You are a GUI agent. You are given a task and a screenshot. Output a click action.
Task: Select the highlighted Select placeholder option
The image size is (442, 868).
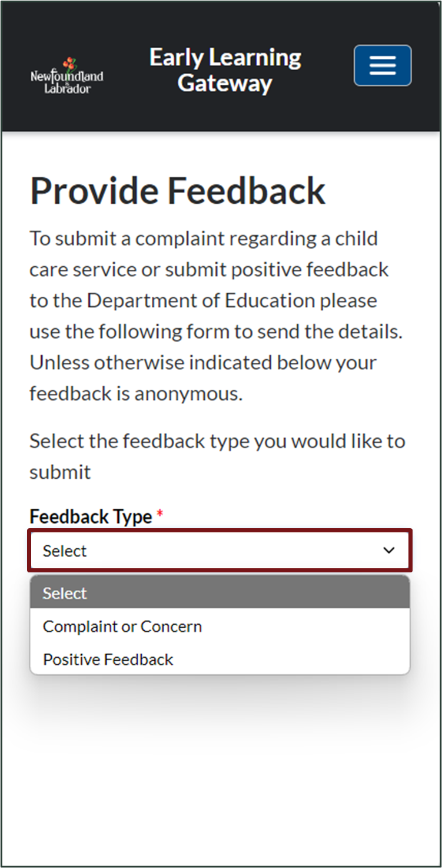tap(64, 593)
